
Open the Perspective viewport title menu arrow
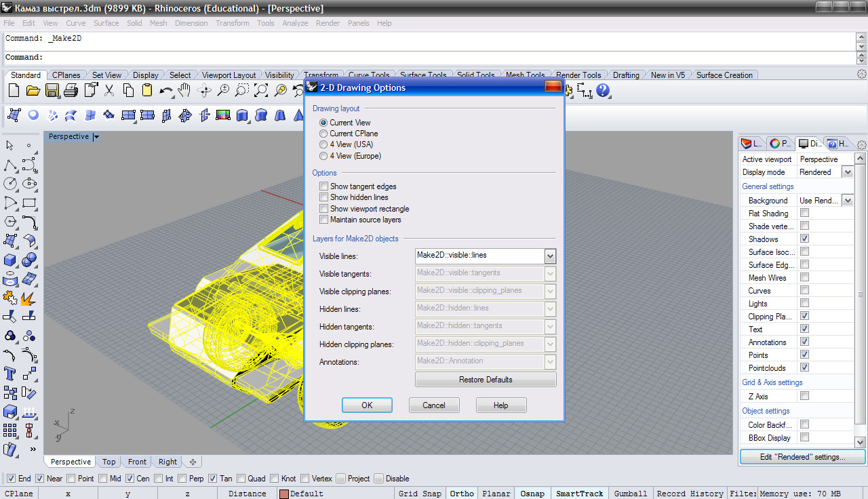point(96,137)
